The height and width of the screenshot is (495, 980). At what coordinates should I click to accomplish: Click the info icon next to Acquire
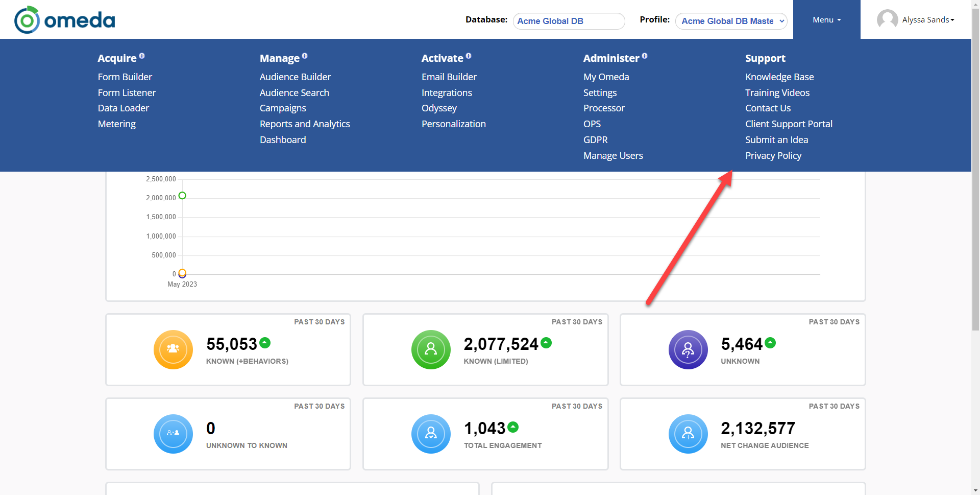[142, 56]
